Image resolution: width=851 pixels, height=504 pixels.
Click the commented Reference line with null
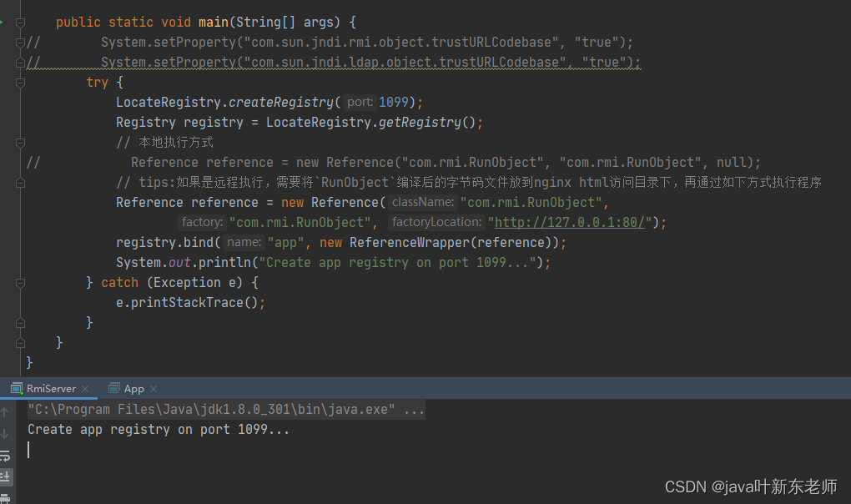(x=446, y=163)
